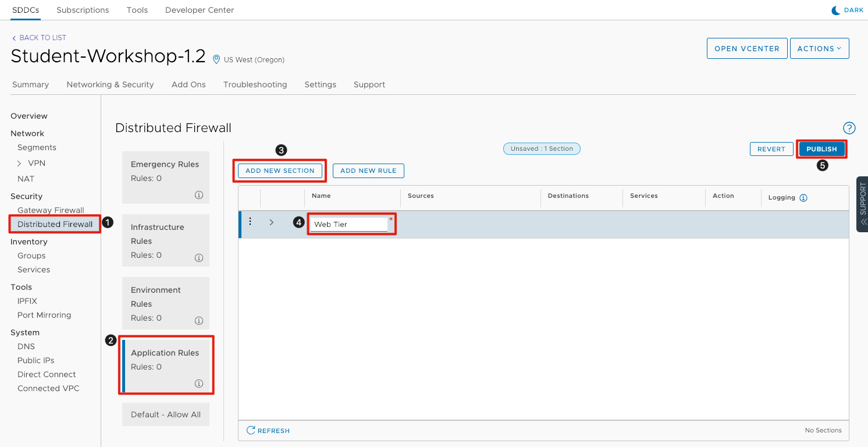Click the info icon in Infrastructure Rules
The width and height of the screenshot is (868, 447).
coord(199,258)
